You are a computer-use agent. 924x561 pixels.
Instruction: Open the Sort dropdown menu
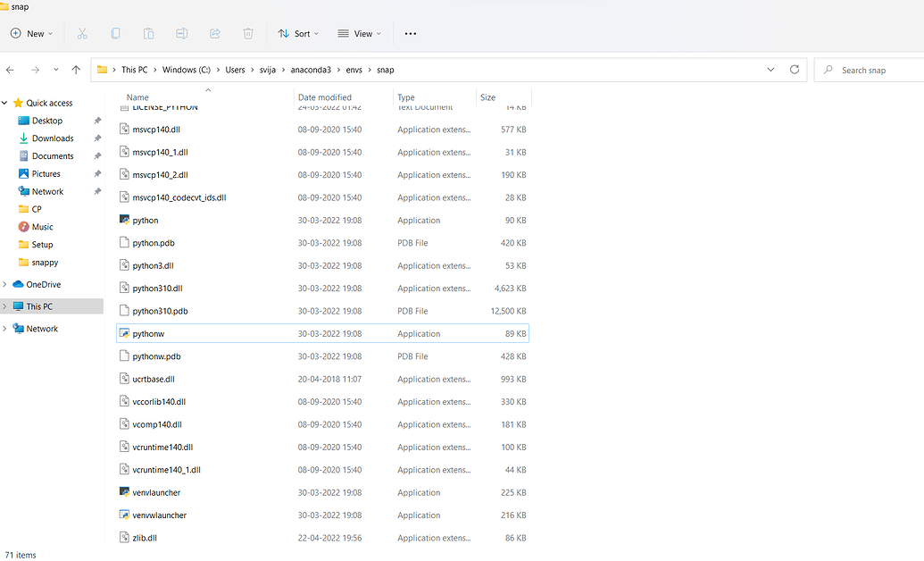(298, 33)
